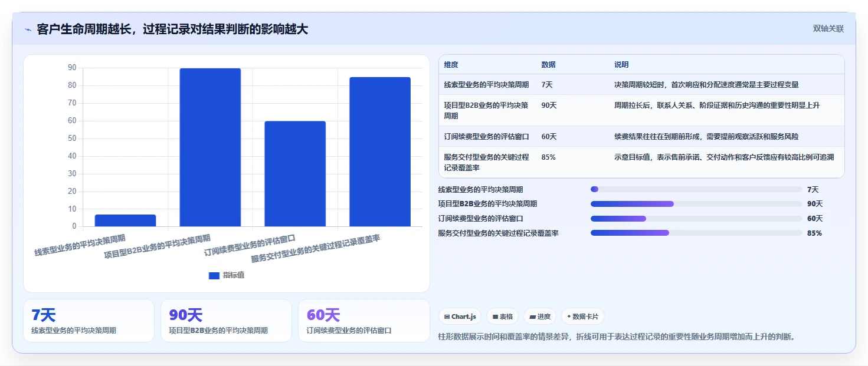Click the 维度 table column header

click(451, 65)
